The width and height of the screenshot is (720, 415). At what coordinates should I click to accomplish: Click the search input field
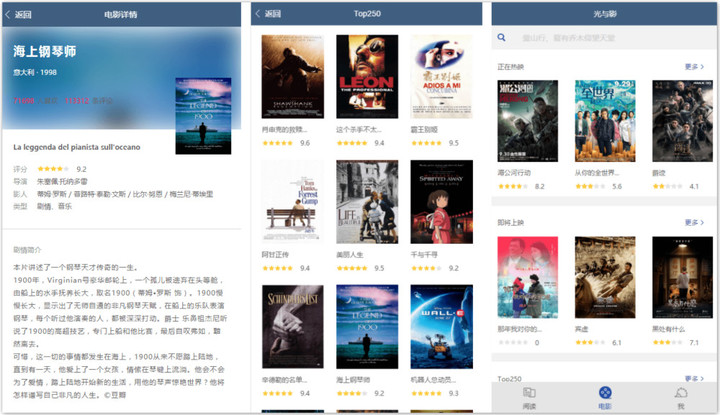pyautogui.click(x=604, y=38)
